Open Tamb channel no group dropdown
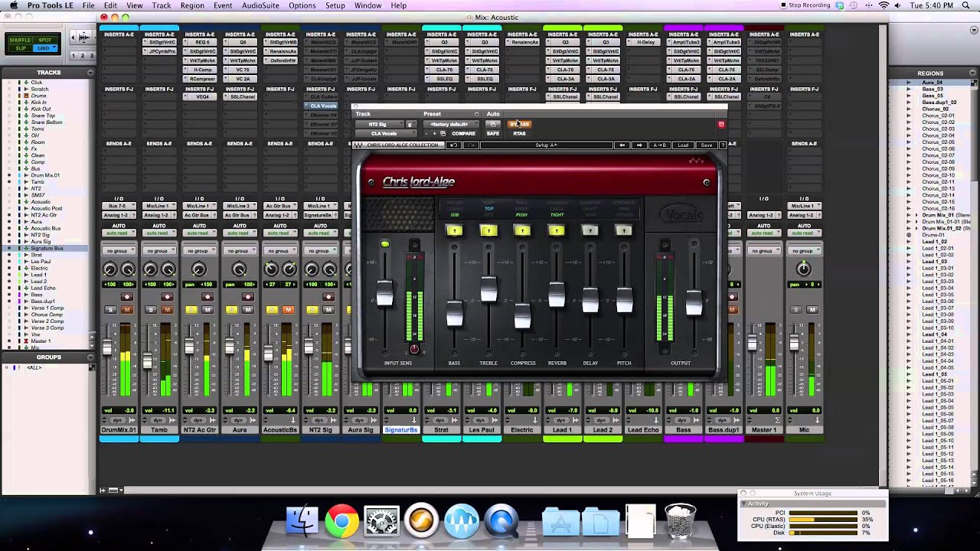The height and width of the screenshot is (551, 980). pyautogui.click(x=158, y=251)
